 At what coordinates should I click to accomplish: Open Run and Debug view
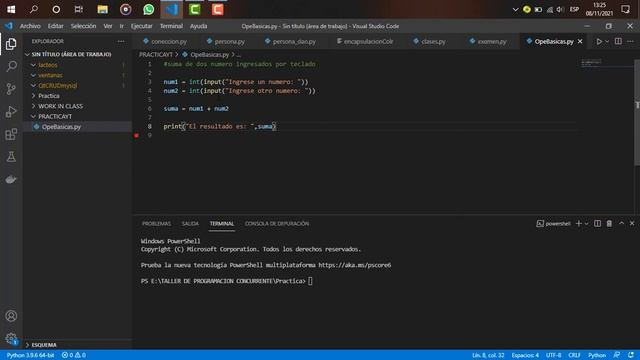click(x=11, y=111)
